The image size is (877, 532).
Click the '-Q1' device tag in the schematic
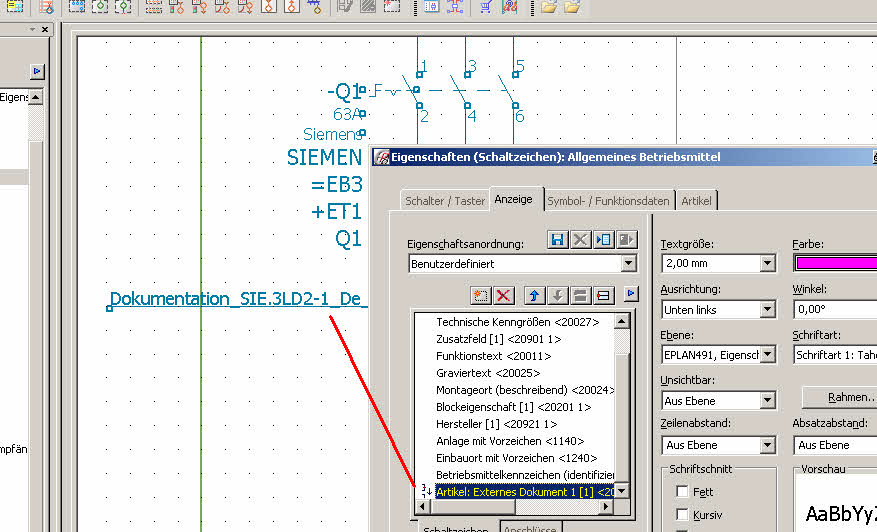click(343, 91)
